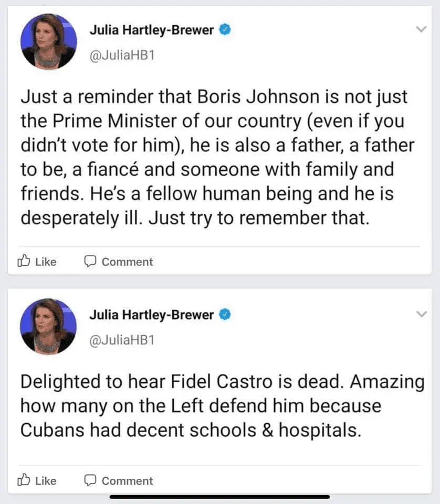Click the speech bubble icon under the Fidel Castro post

point(90,480)
